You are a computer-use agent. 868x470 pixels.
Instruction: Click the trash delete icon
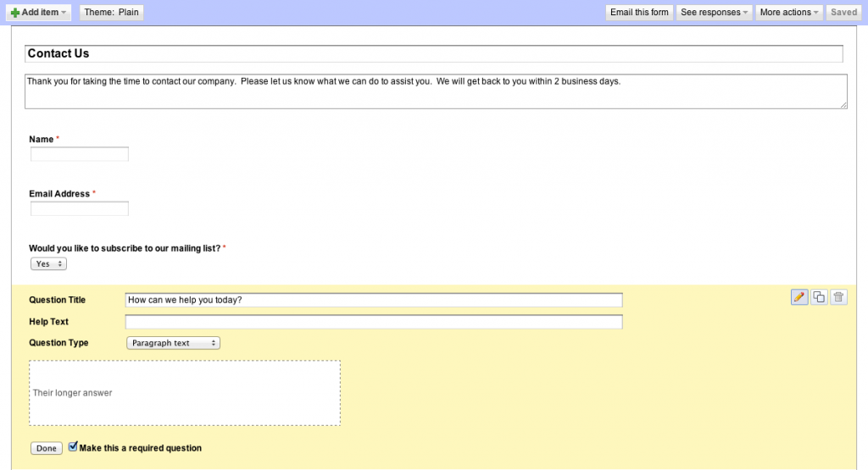pos(838,297)
